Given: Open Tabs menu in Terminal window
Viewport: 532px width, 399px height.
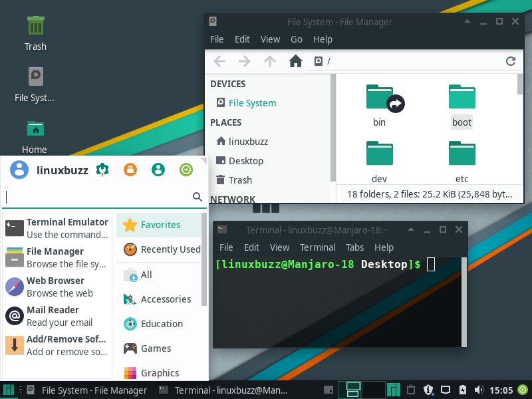Looking at the screenshot, I should 355,247.
